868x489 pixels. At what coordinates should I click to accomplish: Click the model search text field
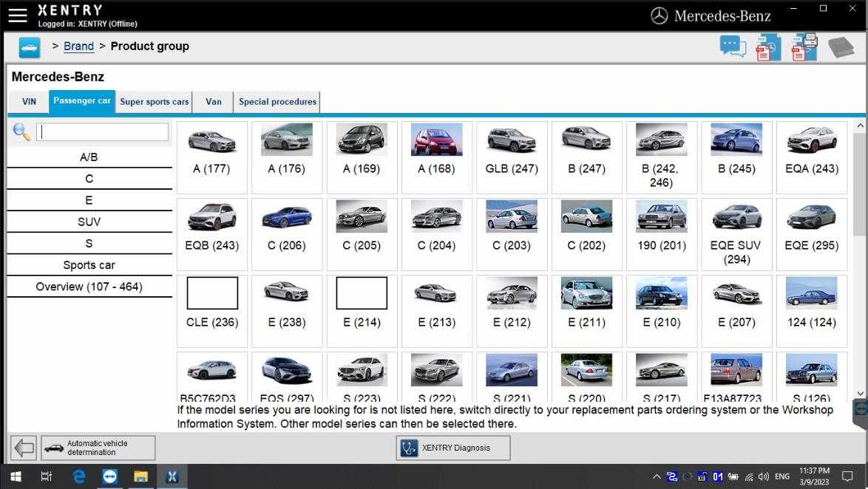click(102, 132)
